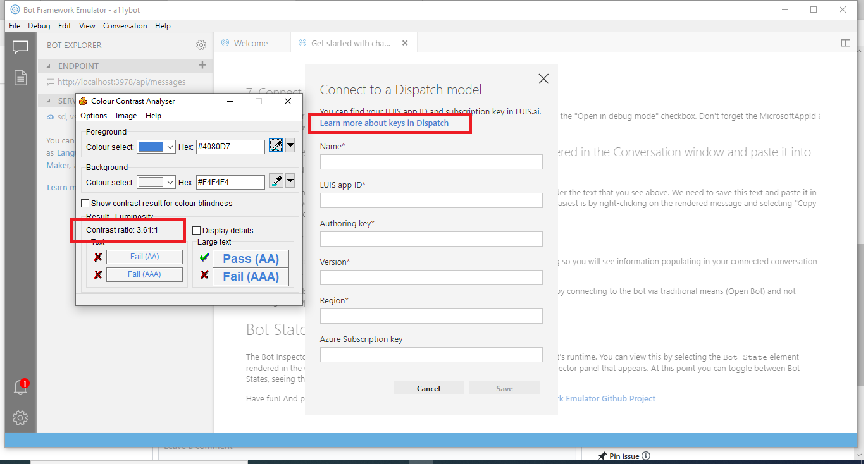Open the Background colour select dropdown

168,181
